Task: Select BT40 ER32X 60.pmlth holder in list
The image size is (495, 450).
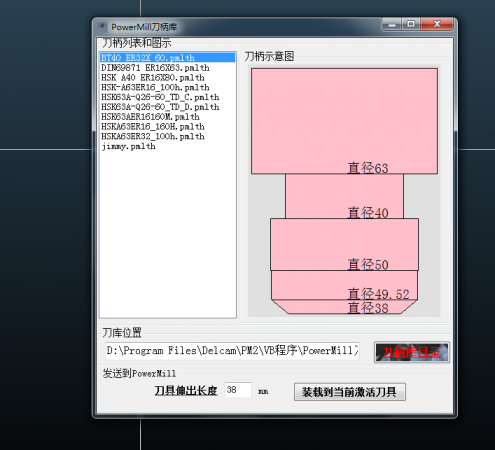Action: pyautogui.click(x=168, y=58)
